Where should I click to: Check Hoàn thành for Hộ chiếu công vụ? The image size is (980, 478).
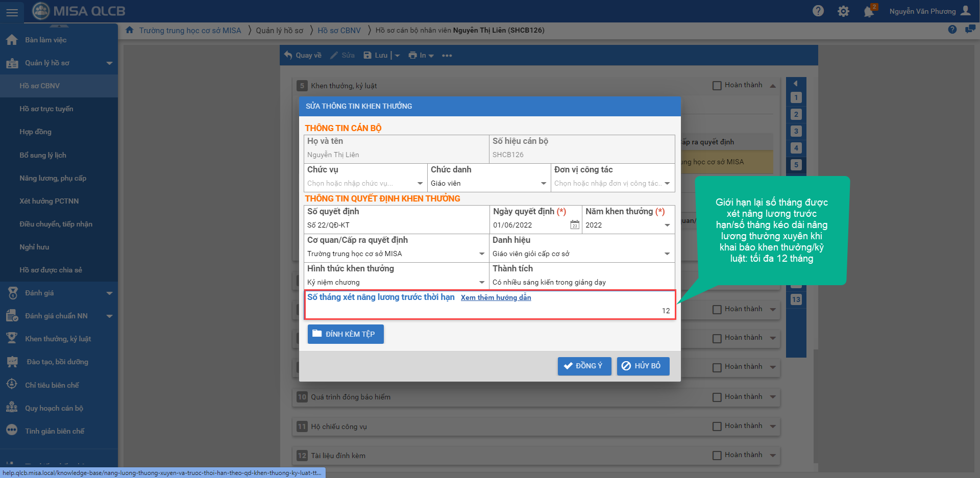(x=717, y=426)
